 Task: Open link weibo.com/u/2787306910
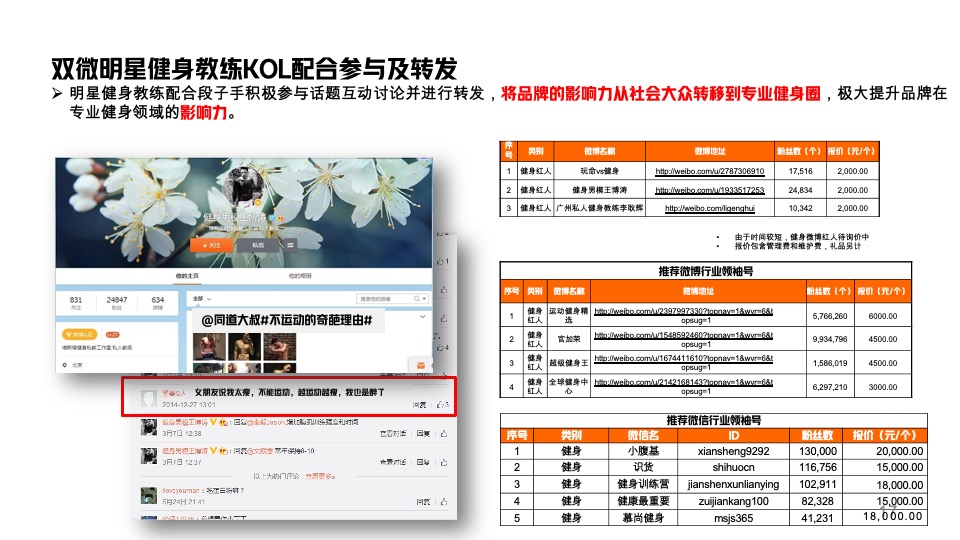710,171
